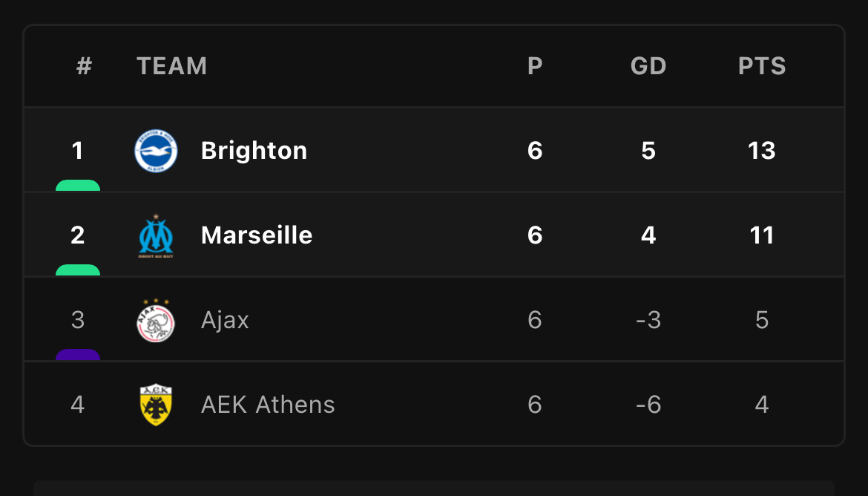868x496 pixels.
Task: Click the PTS column header
Action: click(762, 66)
